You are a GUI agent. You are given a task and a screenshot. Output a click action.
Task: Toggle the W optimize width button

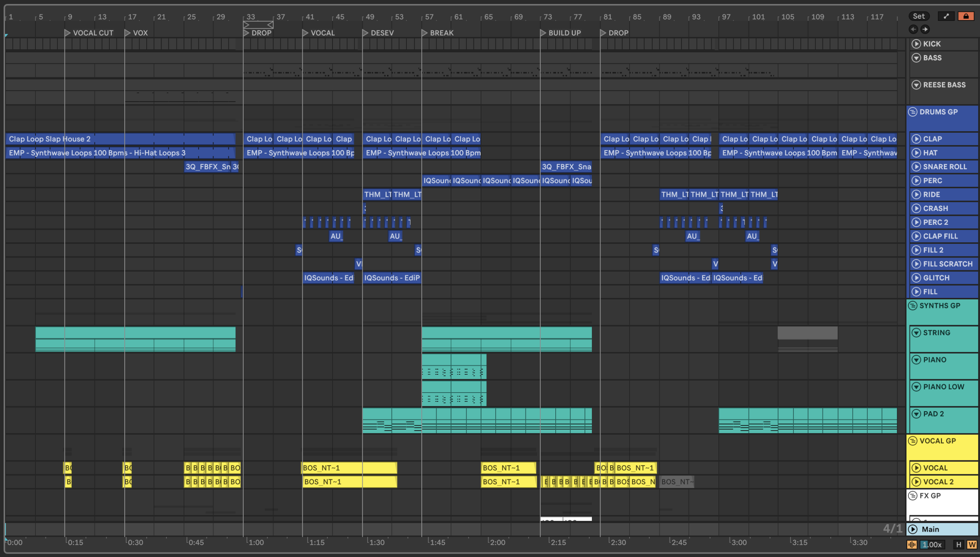click(x=971, y=544)
